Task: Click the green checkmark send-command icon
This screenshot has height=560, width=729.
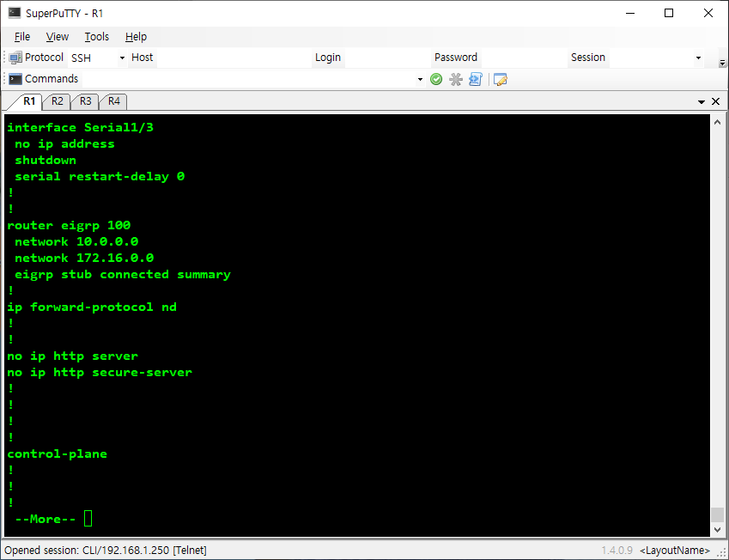Action: [436, 79]
